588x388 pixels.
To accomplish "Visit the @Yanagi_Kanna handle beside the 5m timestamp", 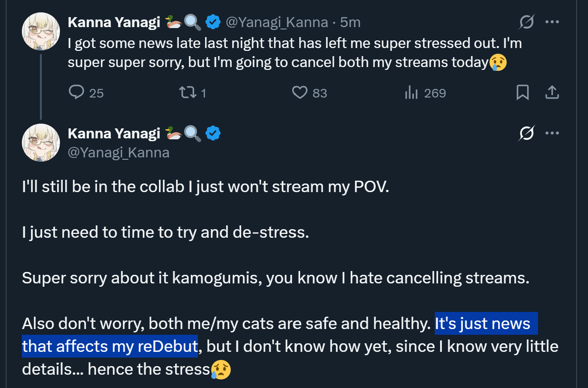I will point(276,22).
